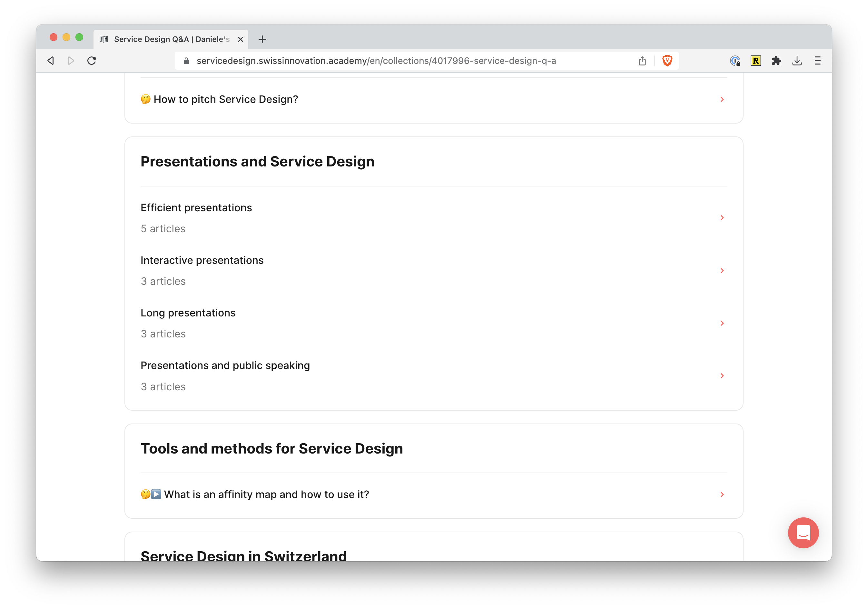Expand the Long presentations chevron
The image size is (868, 609).
(x=722, y=323)
